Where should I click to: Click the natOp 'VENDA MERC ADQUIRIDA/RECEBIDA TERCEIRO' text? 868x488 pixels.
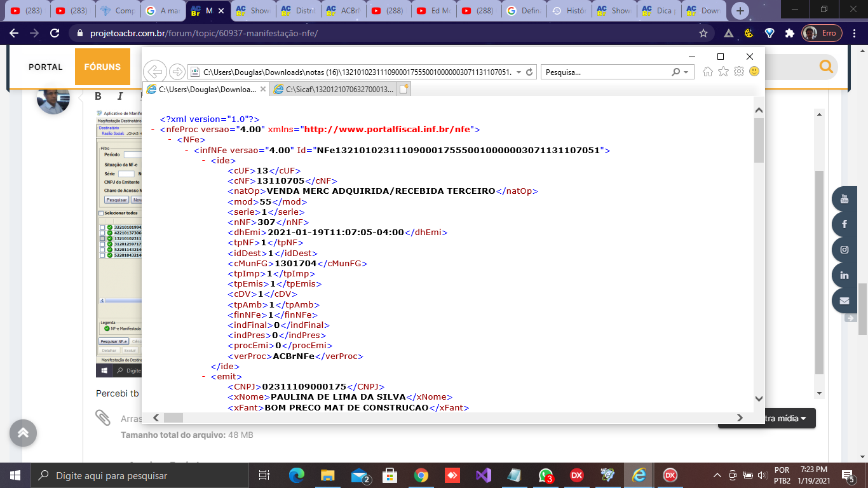[x=381, y=191]
